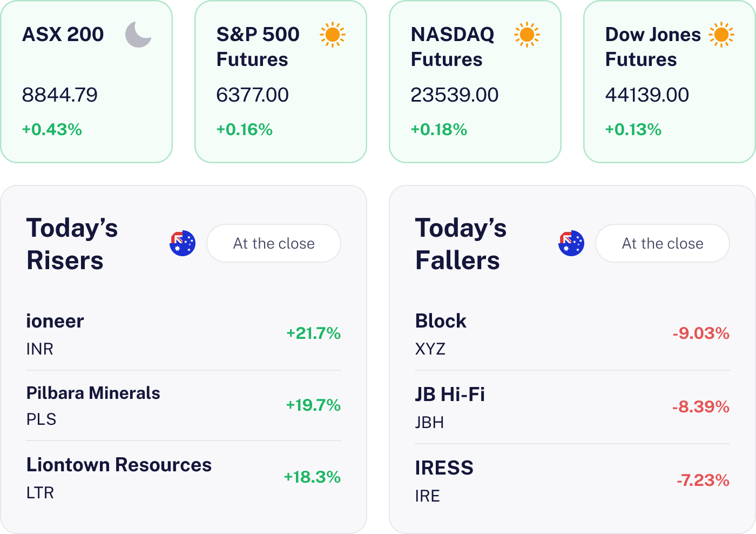Click the sun icon on NASDAQ Futures

point(526,35)
